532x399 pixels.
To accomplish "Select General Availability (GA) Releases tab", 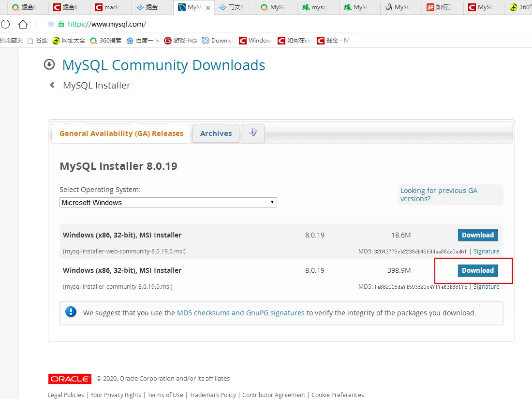I will [121, 133].
